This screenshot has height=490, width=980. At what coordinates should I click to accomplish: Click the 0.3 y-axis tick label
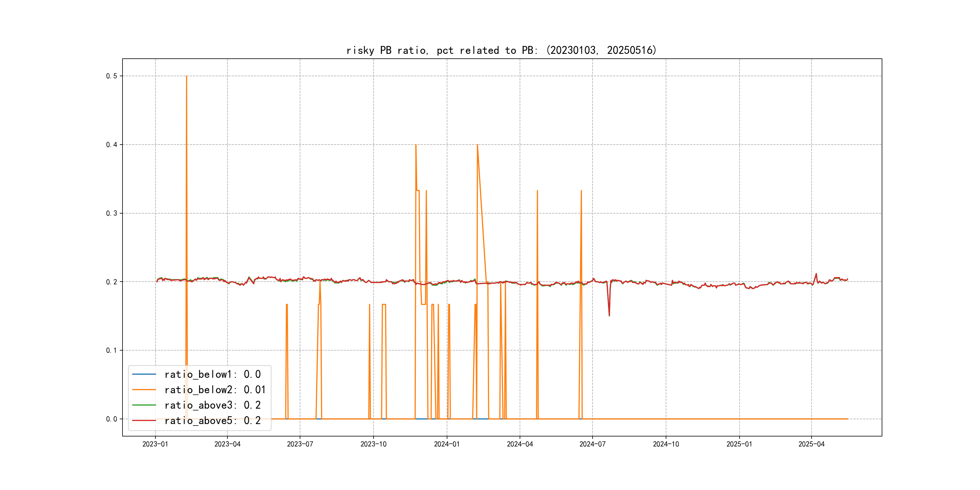[112, 214]
